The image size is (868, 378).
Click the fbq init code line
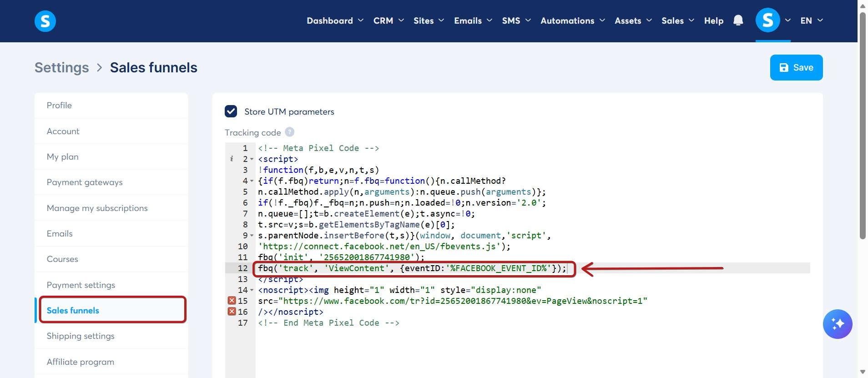tap(341, 257)
